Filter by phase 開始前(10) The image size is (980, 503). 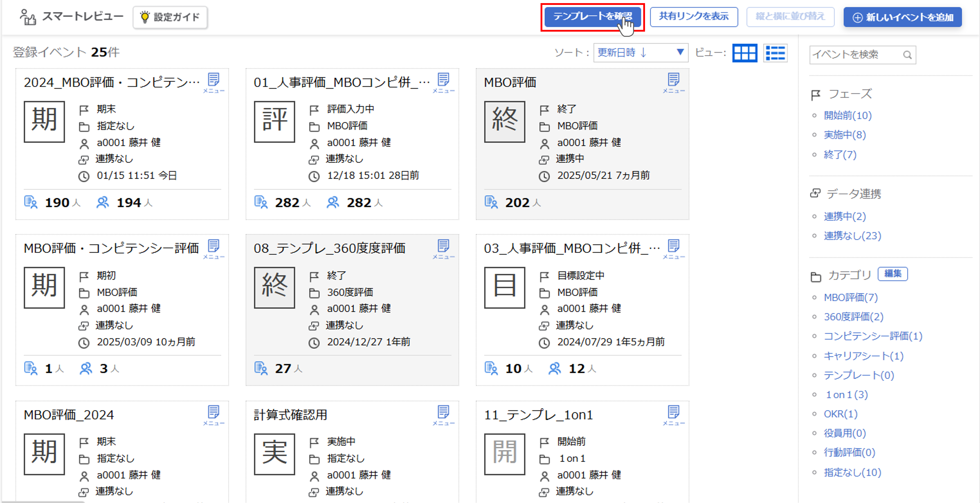point(847,115)
